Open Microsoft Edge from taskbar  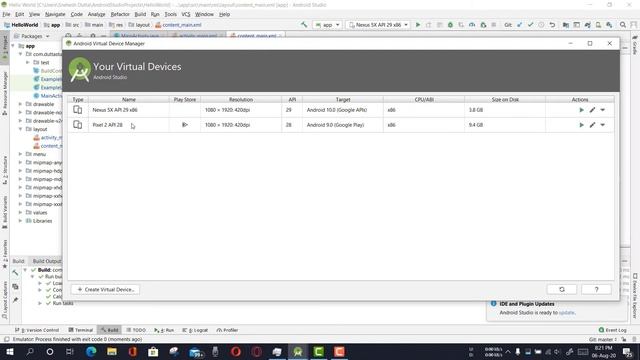tap(91, 351)
